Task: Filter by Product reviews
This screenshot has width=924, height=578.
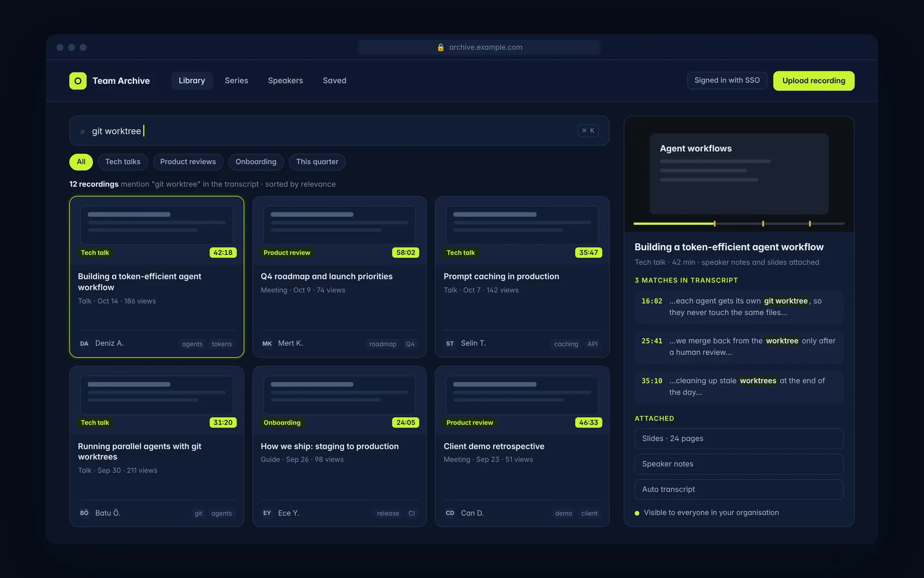Action: click(x=188, y=162)
